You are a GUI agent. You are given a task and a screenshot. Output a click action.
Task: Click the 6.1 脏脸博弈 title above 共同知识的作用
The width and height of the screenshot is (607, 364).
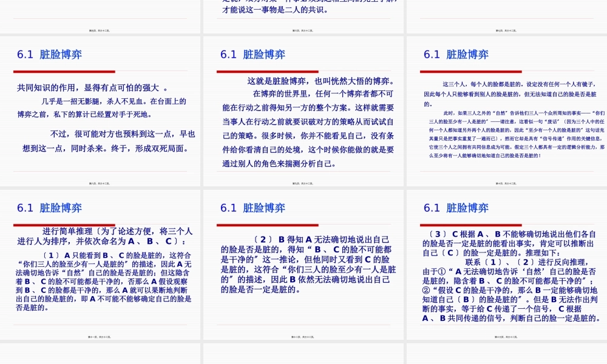click(x=49, y=55)
